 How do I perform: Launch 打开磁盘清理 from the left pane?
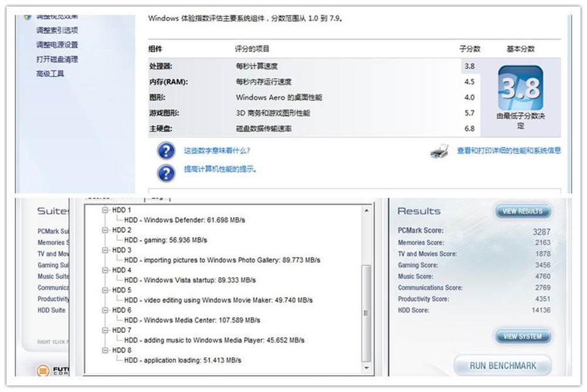coord(58,59)
